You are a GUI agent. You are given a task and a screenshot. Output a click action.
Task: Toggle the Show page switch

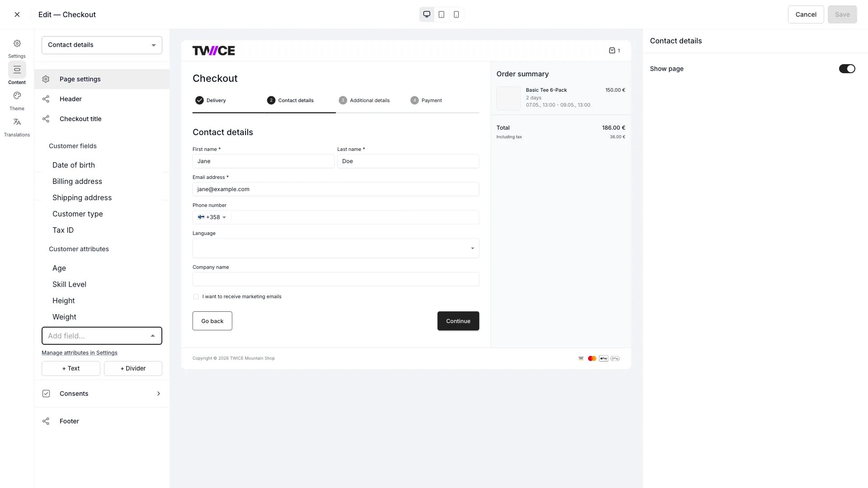847,69
